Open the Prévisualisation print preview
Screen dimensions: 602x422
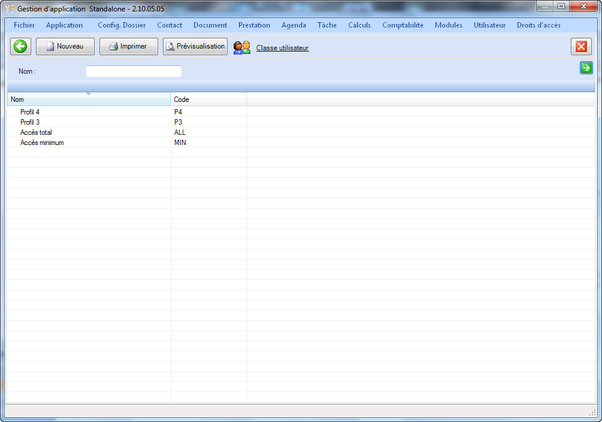[x=195, y=47]
